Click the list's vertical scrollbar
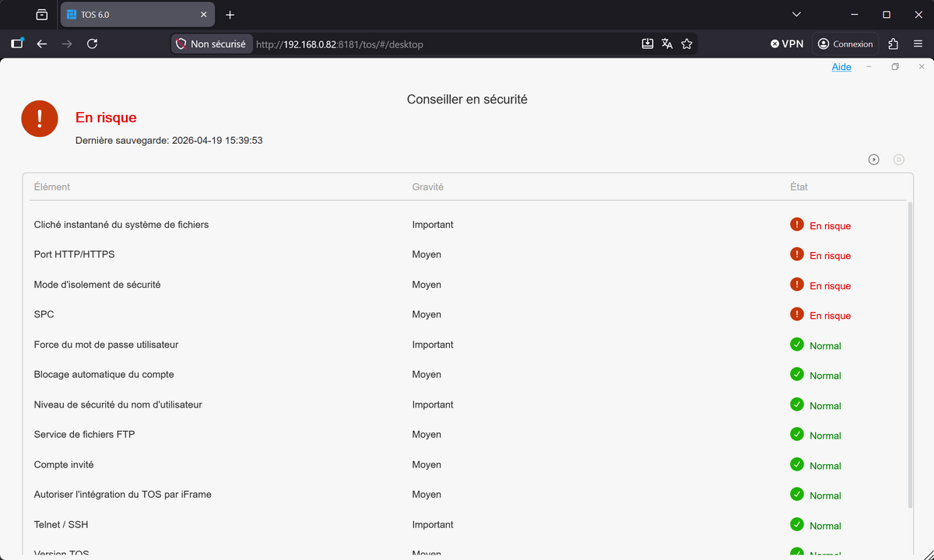The image size is (934, 560). point(909,355)
